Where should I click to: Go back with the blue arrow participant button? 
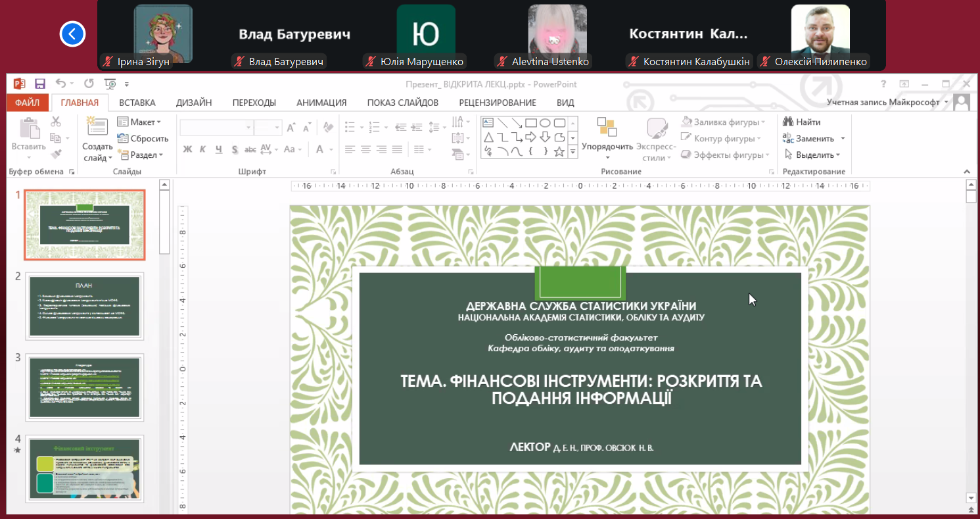pos(72,34)
